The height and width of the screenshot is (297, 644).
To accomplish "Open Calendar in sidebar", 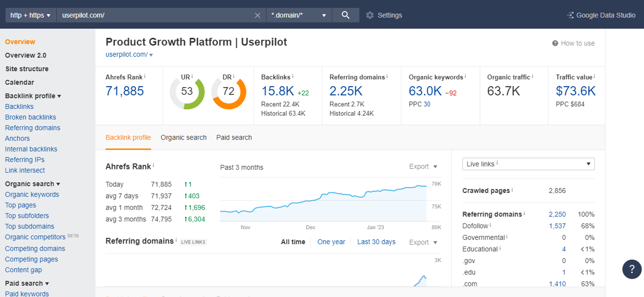I will pos(20,82).
